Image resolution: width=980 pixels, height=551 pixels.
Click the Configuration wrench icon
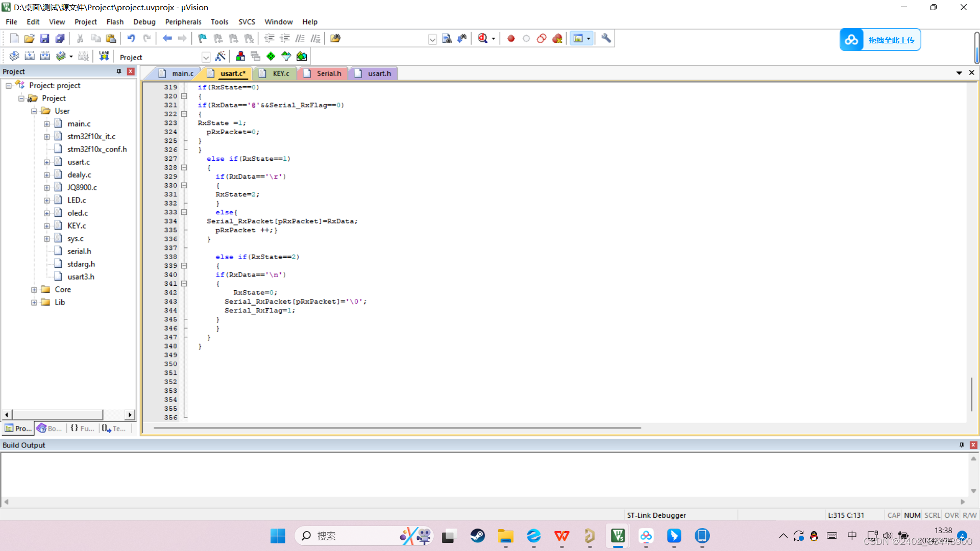coord(606,38)
